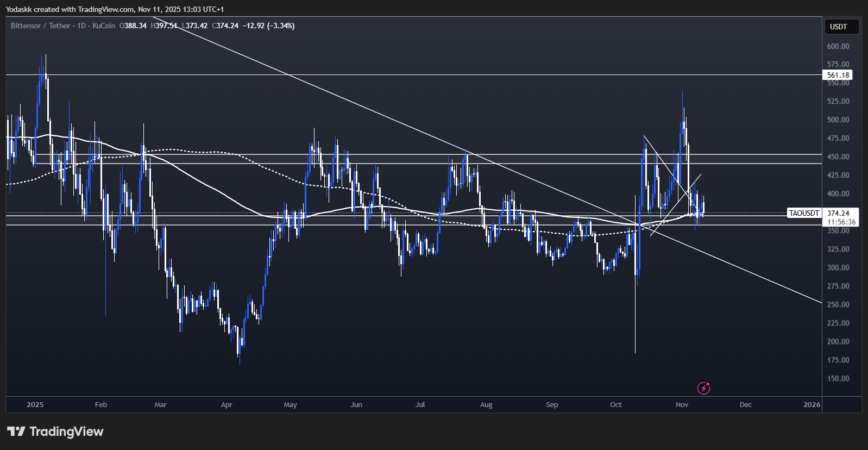The height and width of the screenshot is (450, 868).
Task: Click the header caption with TradingView.com
Action: point(115,9)
